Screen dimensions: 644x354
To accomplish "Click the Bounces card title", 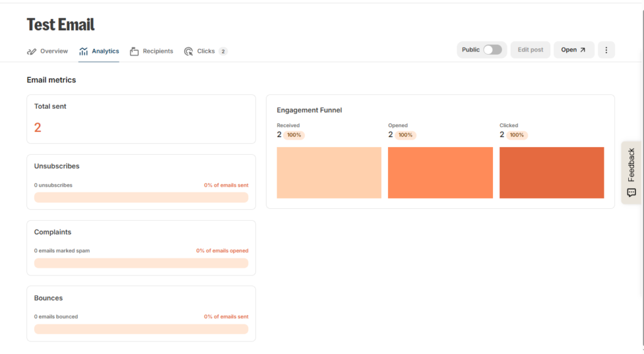I will coord(48,298).
